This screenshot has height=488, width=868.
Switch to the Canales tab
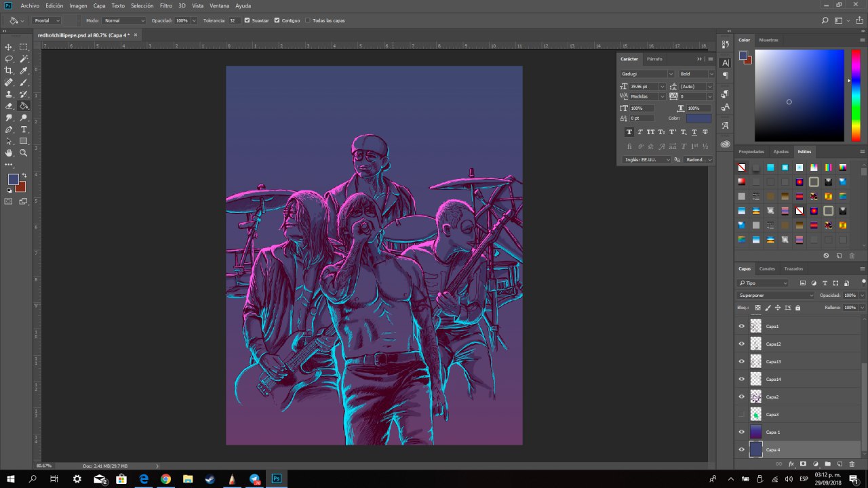[x=767, y=268]
